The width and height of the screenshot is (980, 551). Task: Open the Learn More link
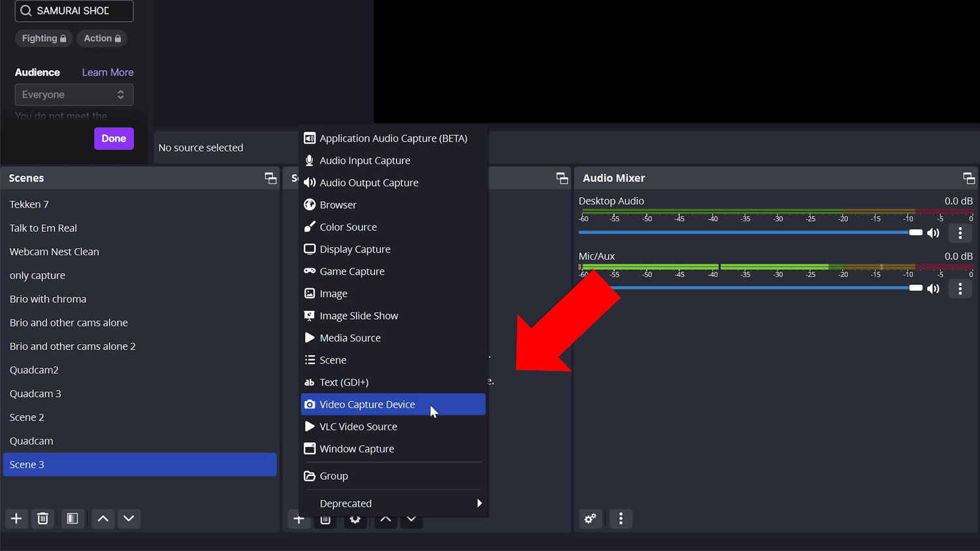[107, 72]
